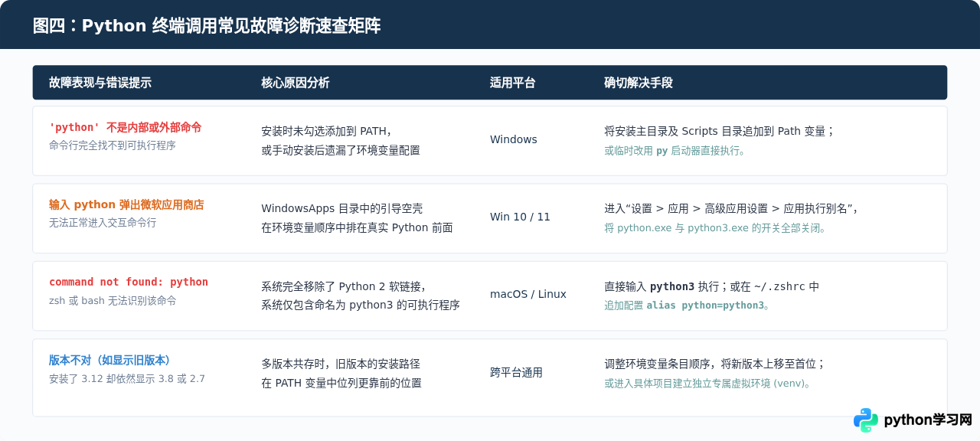The image size is (980, 441).
Task: Click blue text '版本不对（如显示旧版本）'
Action: point(113,360)
